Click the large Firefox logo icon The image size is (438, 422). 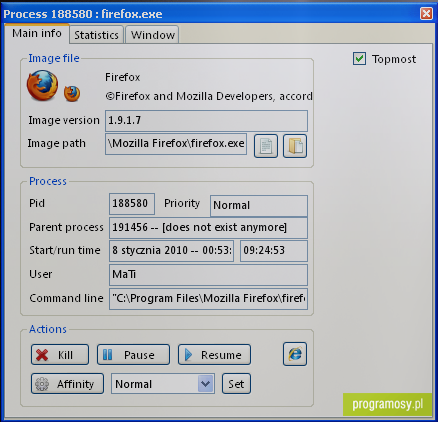tap(43, 85)
